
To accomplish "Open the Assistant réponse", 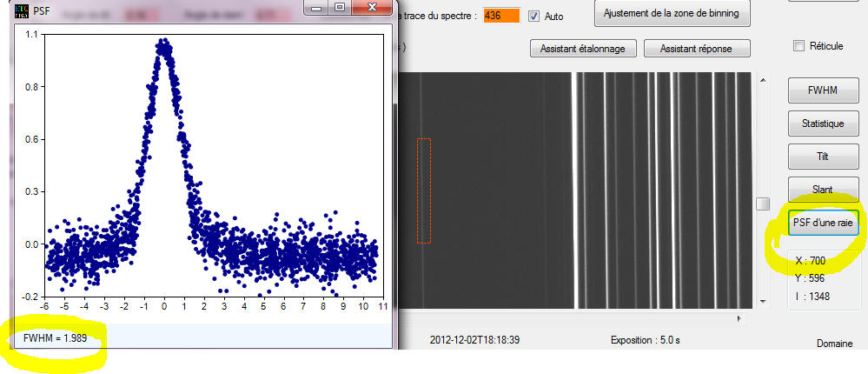I will (x=697, y=49).
